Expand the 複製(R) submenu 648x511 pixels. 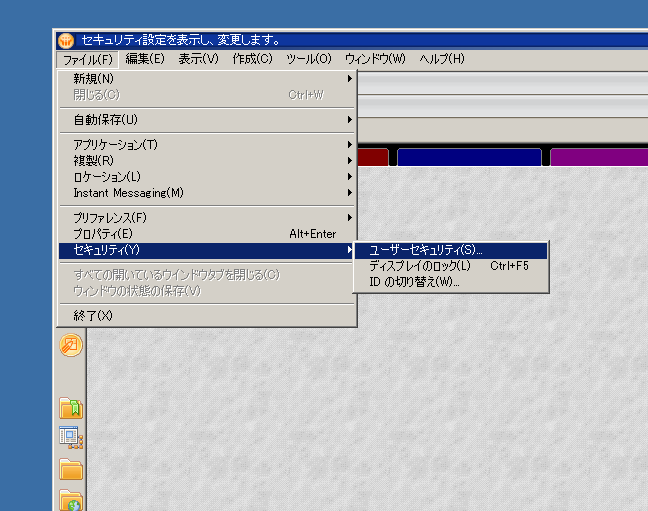tap(207, 160)
